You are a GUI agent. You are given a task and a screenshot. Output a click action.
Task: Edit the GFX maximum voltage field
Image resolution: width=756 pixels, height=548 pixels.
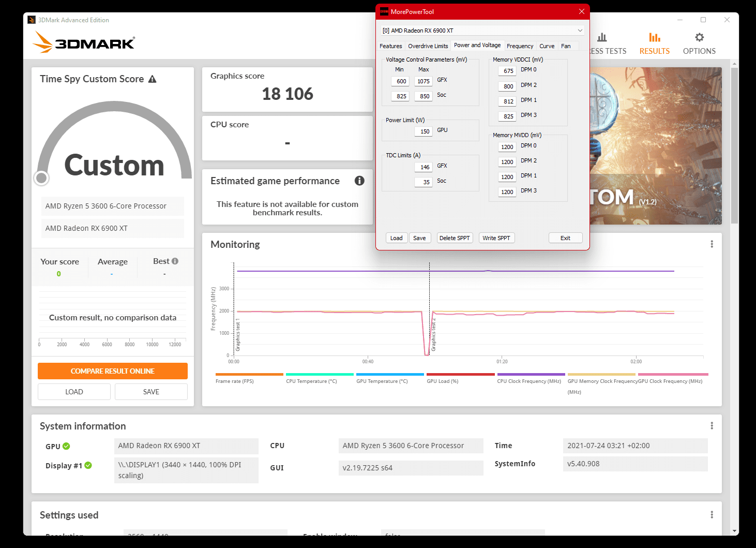[x=423, y=81]
